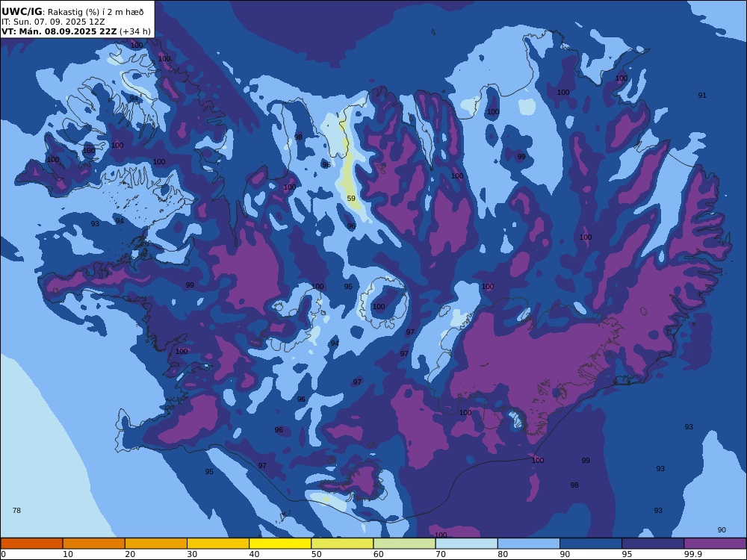747x560 pixels.
Task: Click the '40' legend tick label
Action: 255,554
